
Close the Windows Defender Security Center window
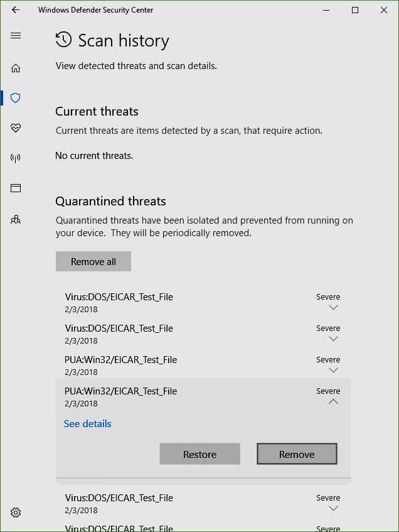tap(384, 10)
